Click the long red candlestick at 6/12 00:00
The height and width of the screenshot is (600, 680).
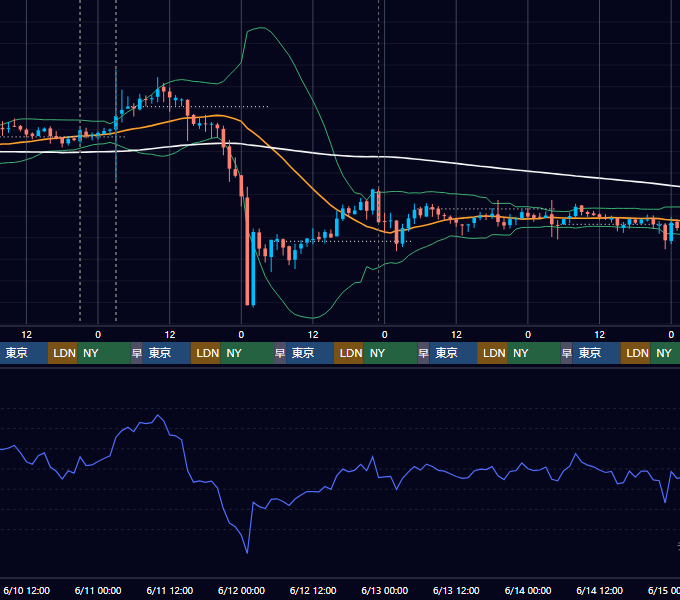(247, 251)
